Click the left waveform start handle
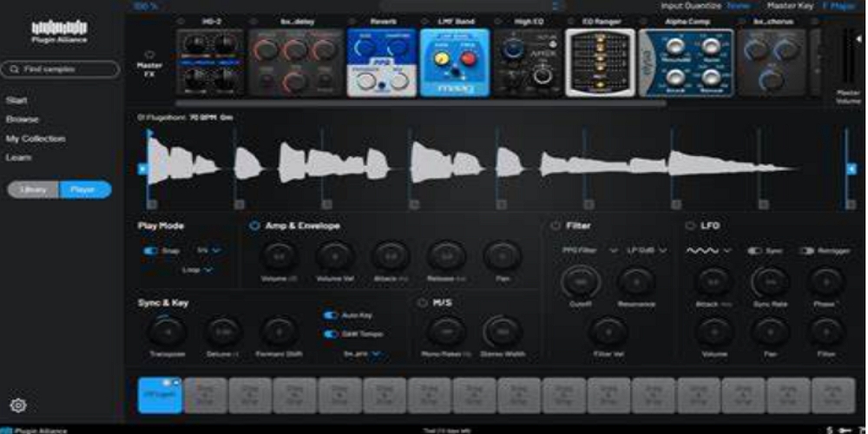The image size is (868, 434). click(142, 169)
